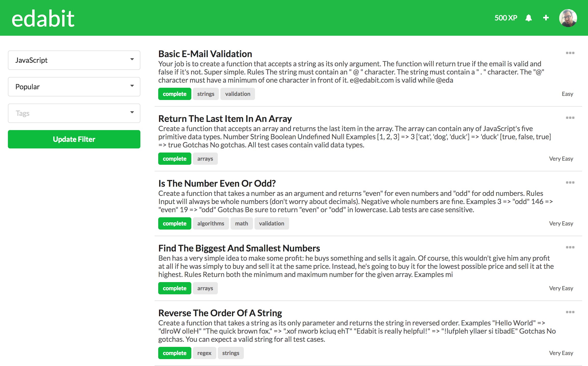Screen dimensions: 588x366
Task: Open ellipsis menu for Return The Last Item
Action: 570,118
